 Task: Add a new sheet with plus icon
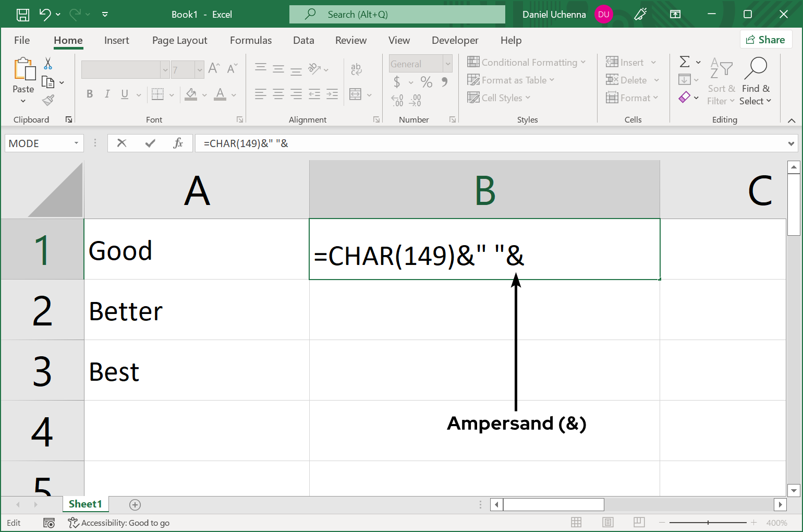(135, 504)
